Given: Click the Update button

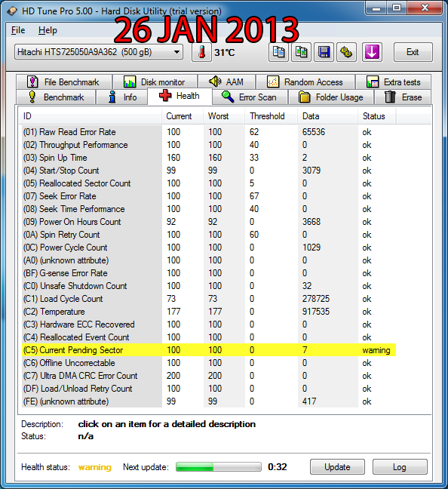Looking at the screenshot, I should (337, 467).
